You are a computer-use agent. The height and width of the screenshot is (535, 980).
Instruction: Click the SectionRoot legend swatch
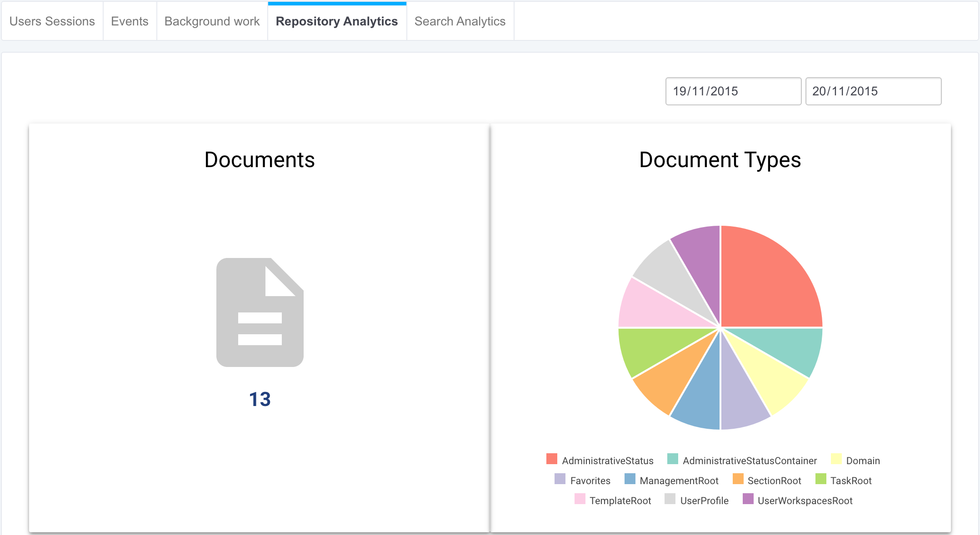tap(738, 479)
